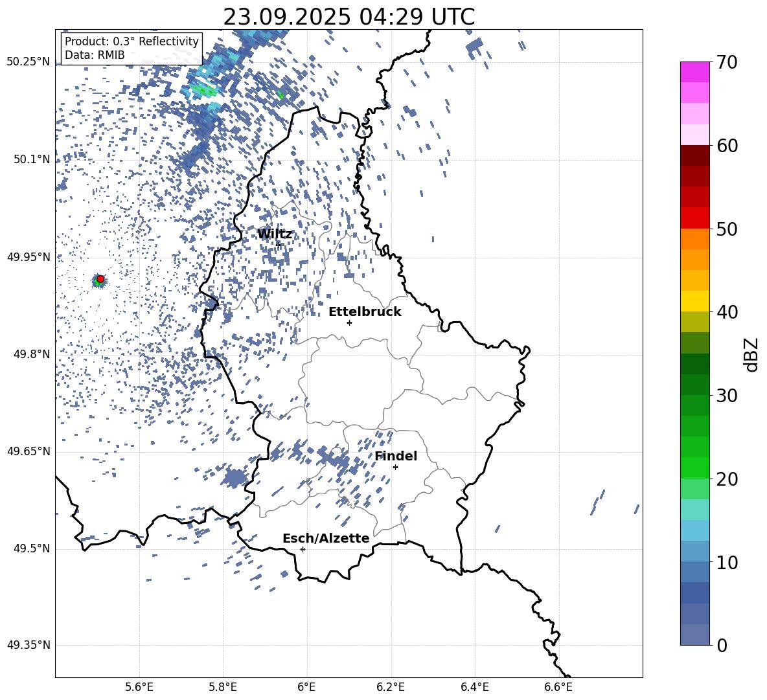Click the green high-reflectivity echo near 50.2°N
Screen dimensions: 767x700
coord(203,91)
